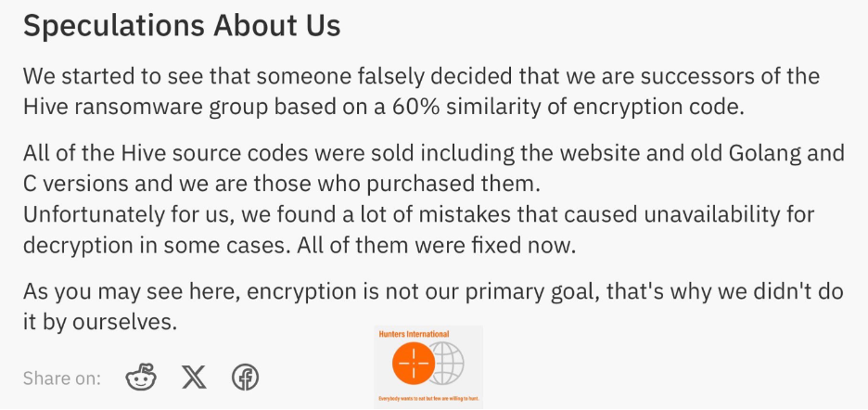Click the words "encryption code."
The width and height of the screenshot is (868, 410).
(660, 106)
